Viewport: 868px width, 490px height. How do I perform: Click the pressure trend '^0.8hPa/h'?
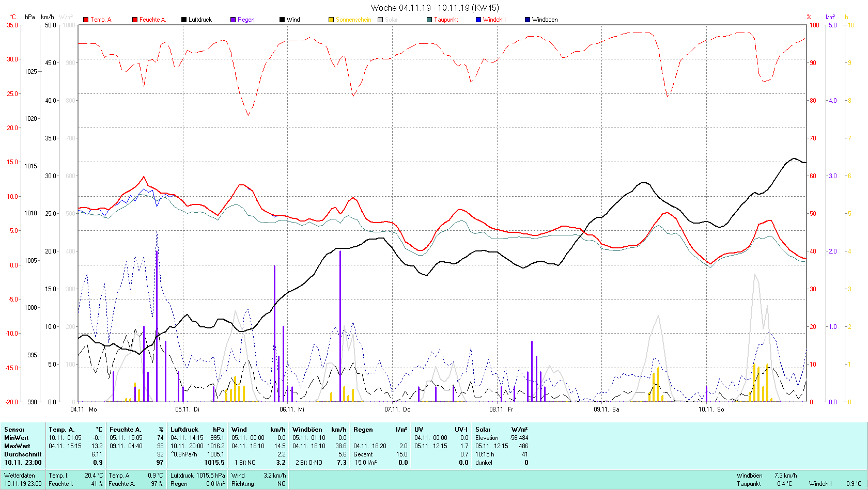(x=184, y=454)
